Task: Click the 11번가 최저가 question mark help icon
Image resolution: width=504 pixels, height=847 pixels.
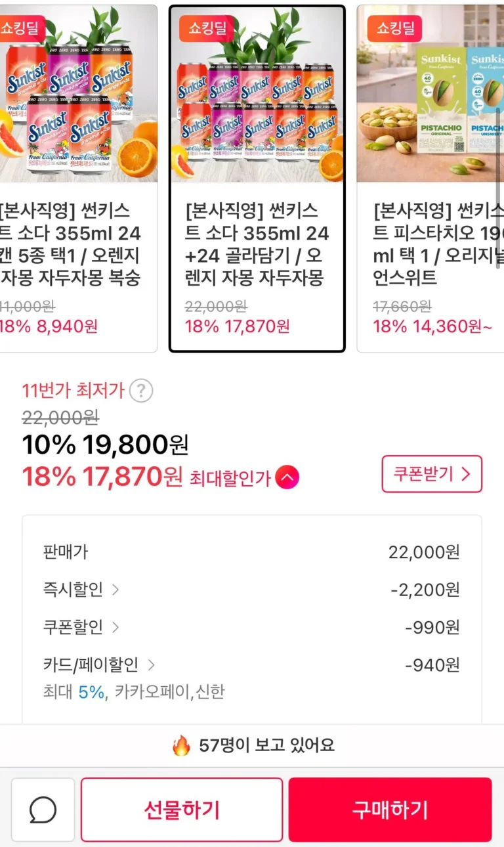Action: point(140,391)
